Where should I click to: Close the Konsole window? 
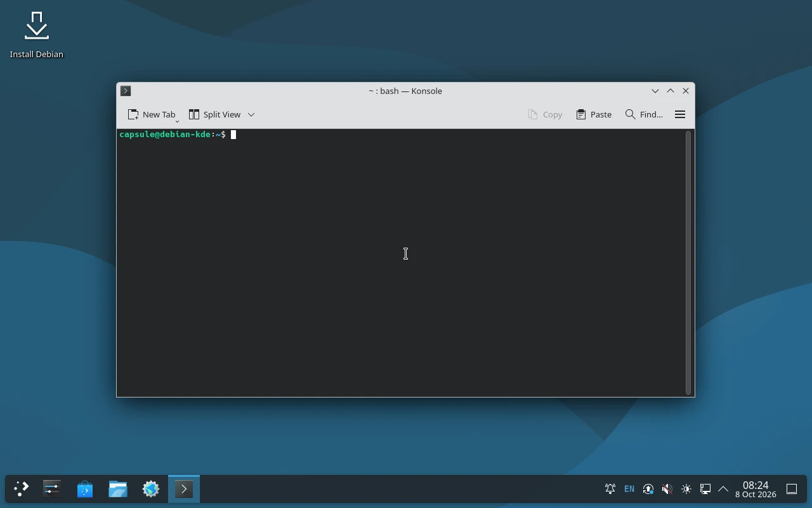tap(686, 91)
